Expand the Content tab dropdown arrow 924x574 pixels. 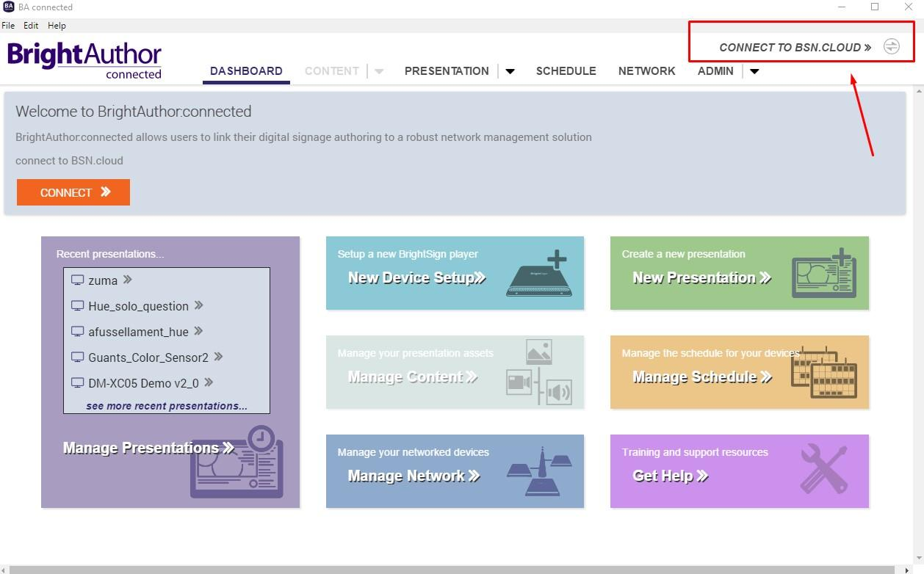379,71
